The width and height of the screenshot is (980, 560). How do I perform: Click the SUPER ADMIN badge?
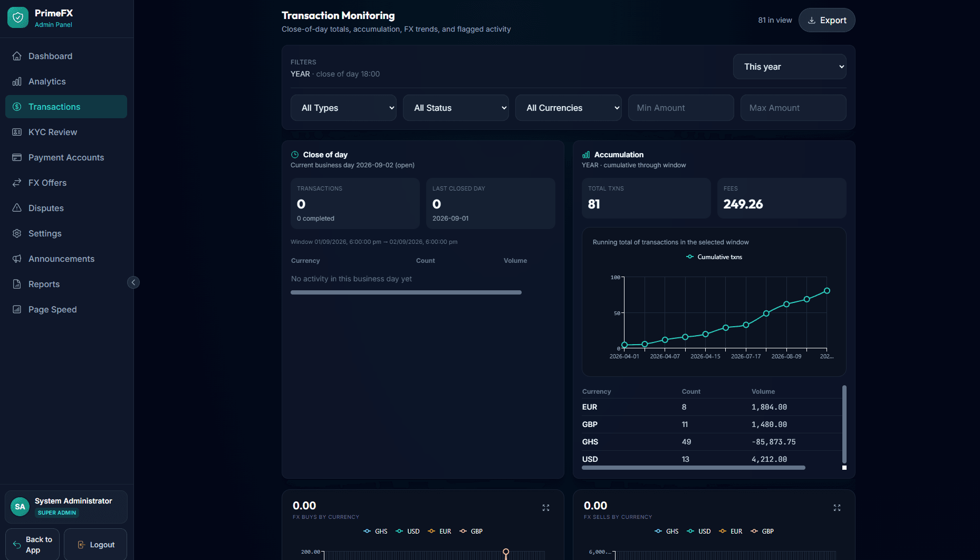(57, 513)
